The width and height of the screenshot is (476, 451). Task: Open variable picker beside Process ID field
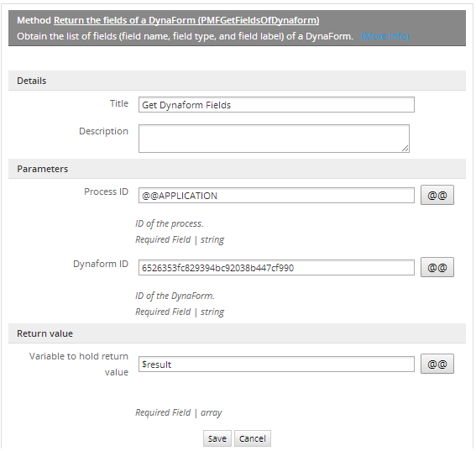pos(437,195)
